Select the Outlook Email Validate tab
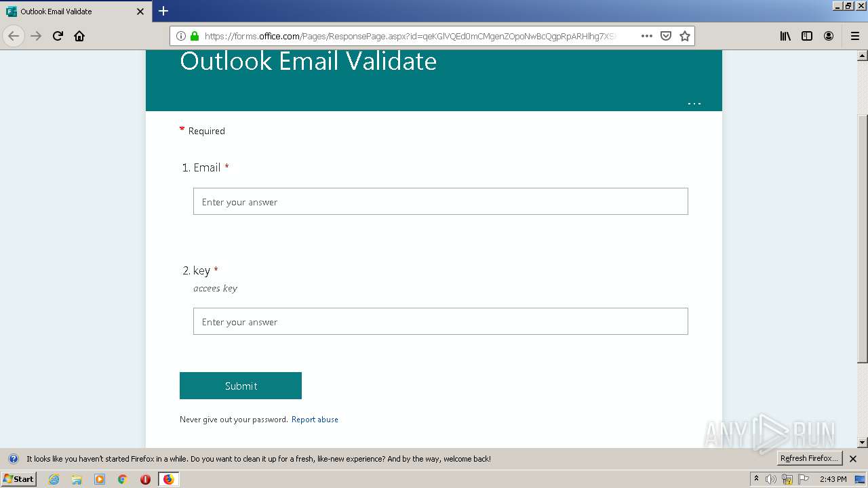868x488 pixels. pos(76,12)
